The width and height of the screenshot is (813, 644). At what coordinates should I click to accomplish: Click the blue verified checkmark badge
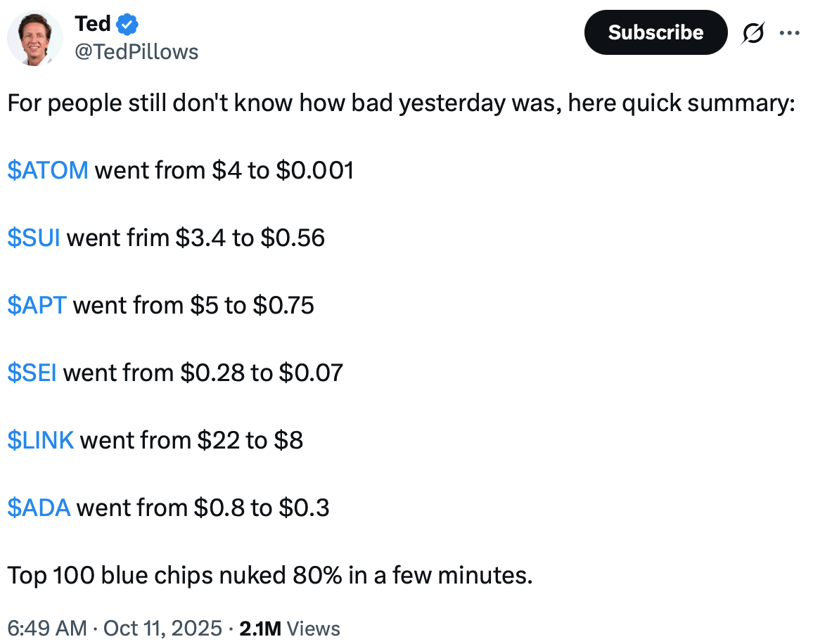click(127, 25)
